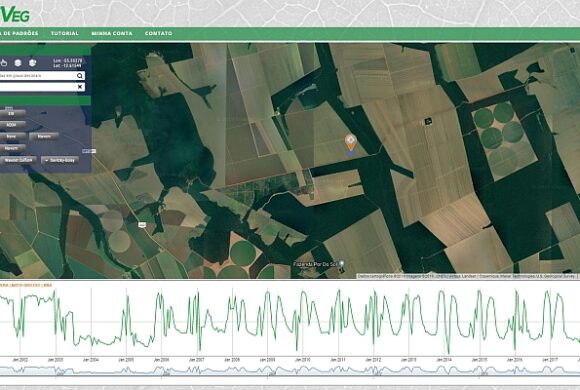
Task: Click the Jan 2017 label on the chart axis
Action: 550,360
